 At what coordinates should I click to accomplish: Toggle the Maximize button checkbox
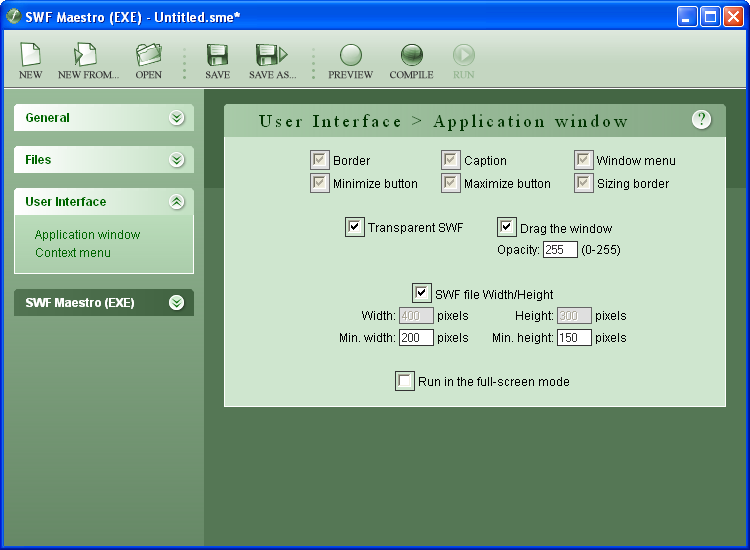pyautogui.click(x=451, y=183)
